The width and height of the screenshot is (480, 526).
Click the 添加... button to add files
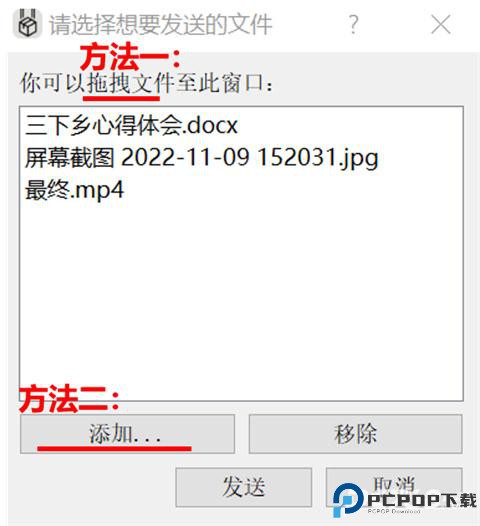tap(127, 434)
